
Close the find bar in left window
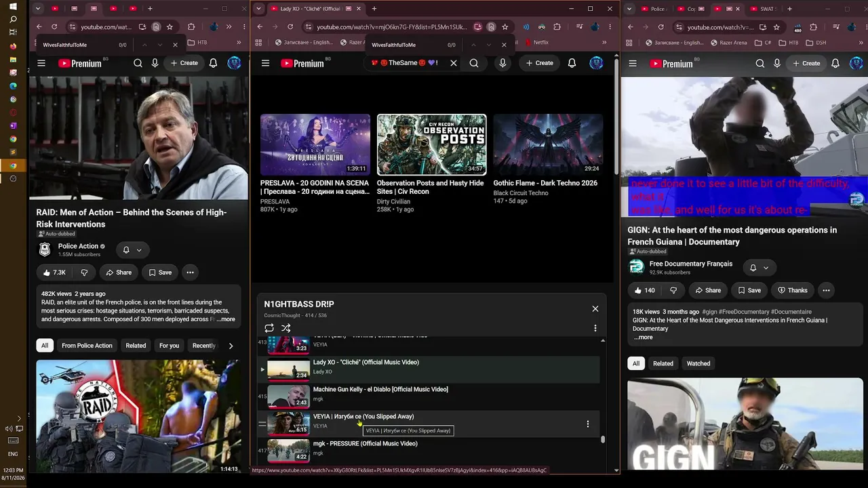click(x=175, y=45)
